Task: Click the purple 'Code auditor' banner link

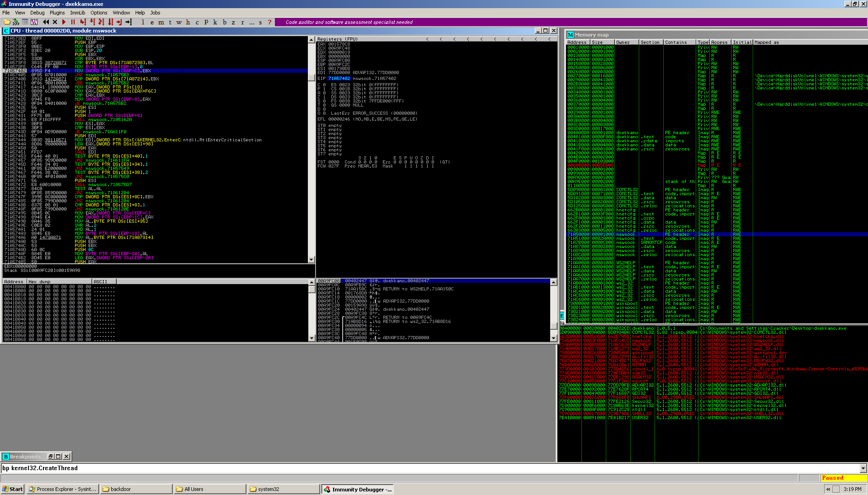Action: 349,22
